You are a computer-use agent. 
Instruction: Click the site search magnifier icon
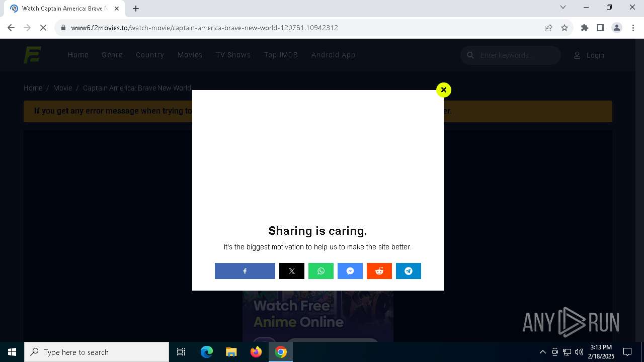pyautogui.click(x=470, y=55)
